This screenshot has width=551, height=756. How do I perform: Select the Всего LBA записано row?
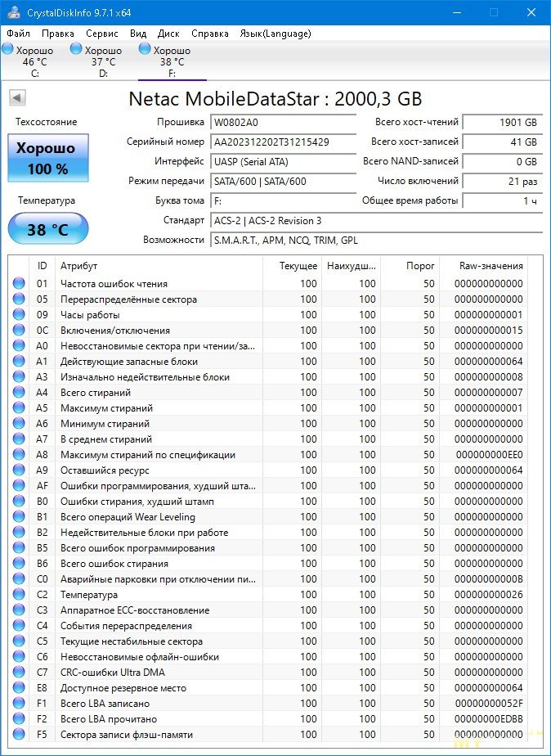(x=269, y=703)
